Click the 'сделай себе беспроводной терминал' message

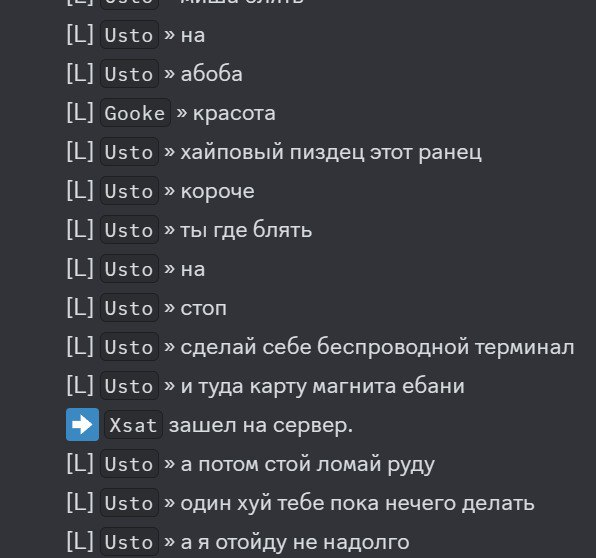[x=377, y=347]
